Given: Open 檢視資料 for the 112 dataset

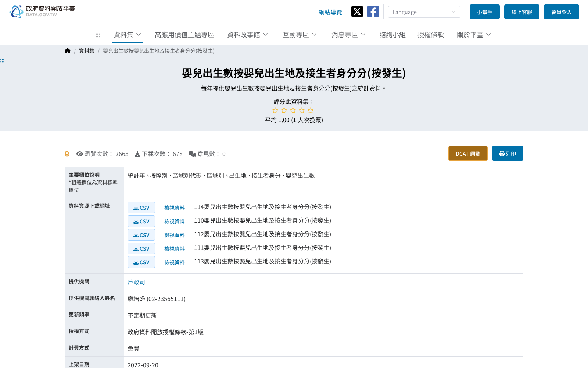Looking at the screenshot, I should click(175, 235).
